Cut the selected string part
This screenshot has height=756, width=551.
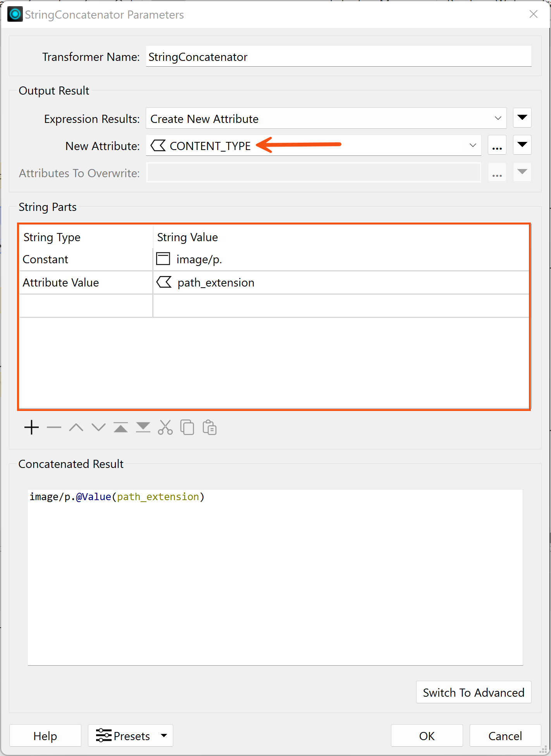165,428
